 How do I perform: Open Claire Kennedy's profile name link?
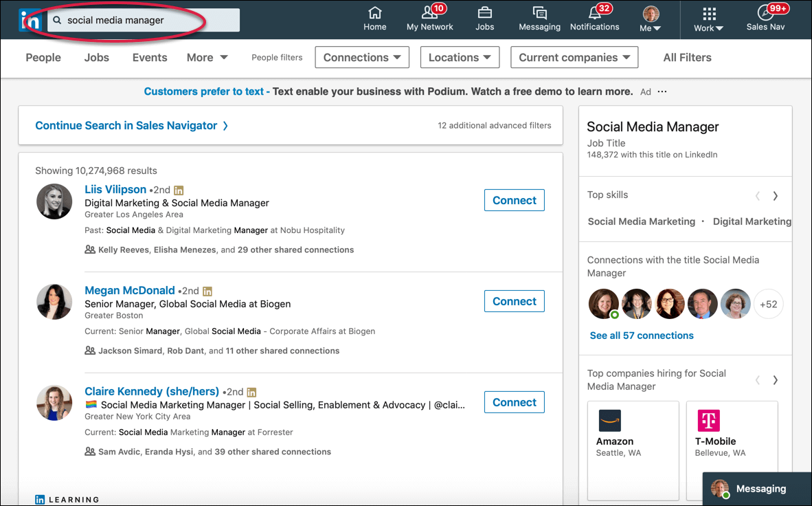[x=152, y=392]
